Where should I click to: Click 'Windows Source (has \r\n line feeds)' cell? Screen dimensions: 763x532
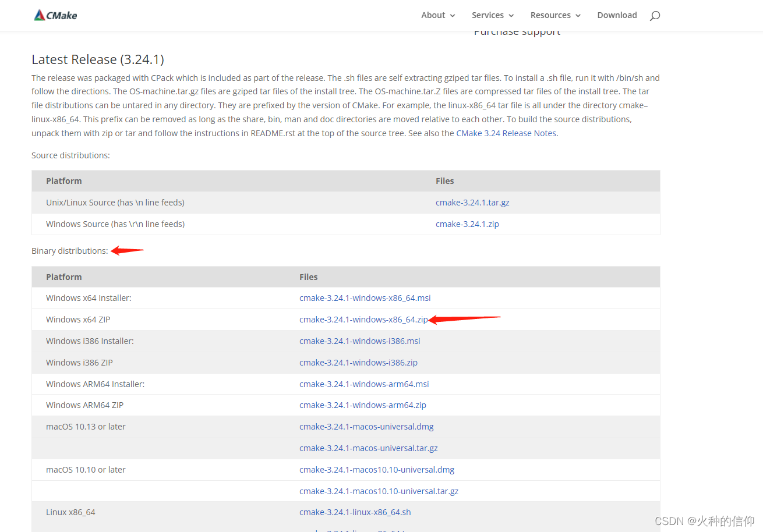[x=115, y=224]
